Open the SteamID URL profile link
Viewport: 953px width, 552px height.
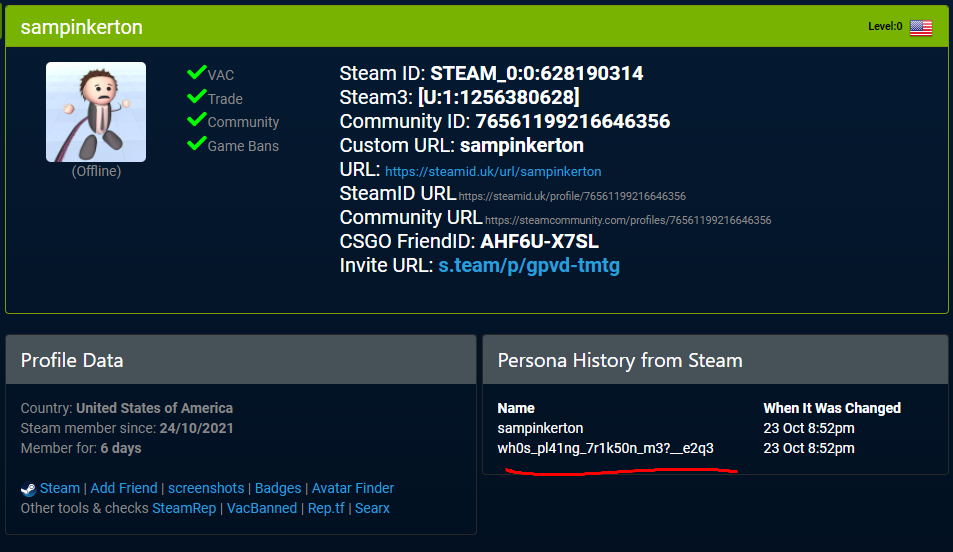tap(572, 196)
